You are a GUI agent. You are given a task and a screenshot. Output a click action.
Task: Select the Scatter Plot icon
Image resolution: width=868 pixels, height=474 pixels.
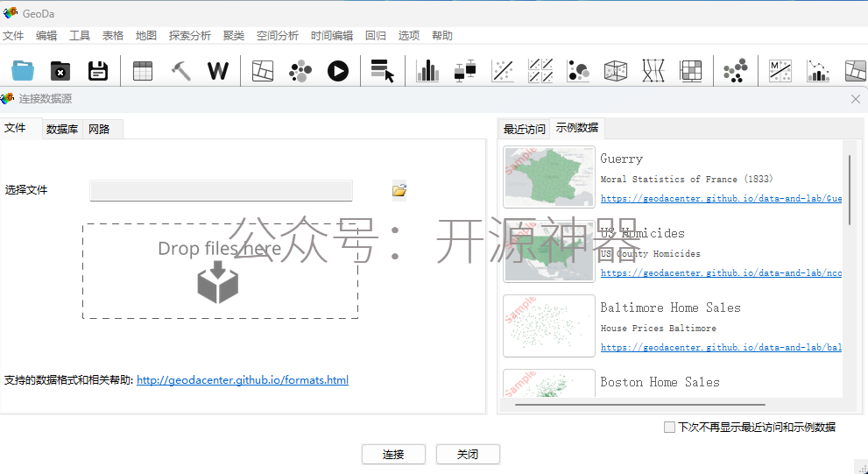tap(503, 71)
